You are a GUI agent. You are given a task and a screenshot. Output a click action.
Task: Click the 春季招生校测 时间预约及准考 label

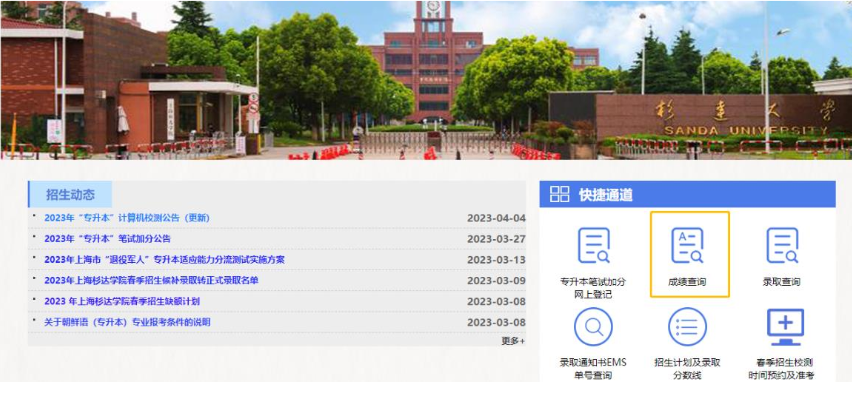pyautogui.click(x=782, y=369)
